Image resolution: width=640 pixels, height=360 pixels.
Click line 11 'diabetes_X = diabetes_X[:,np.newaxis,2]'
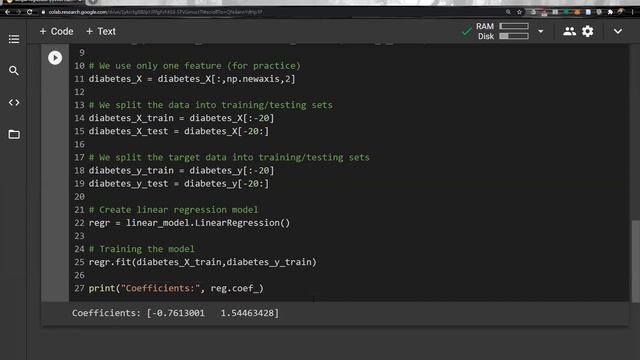click(192, 79)
